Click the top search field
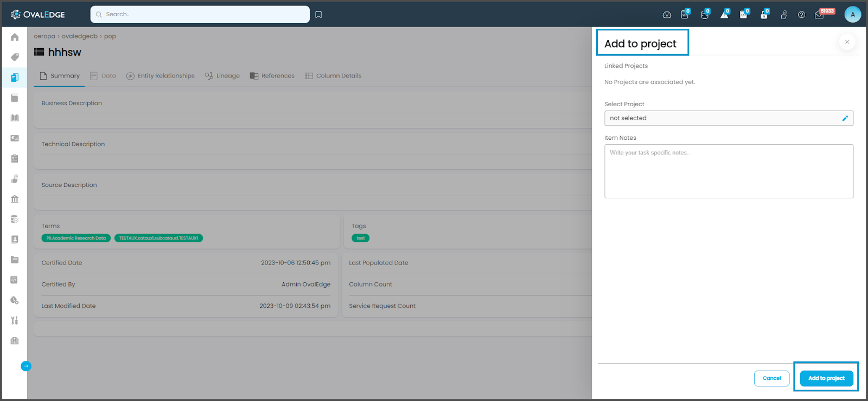The width and height of the screenshot is (868, 401). pos(200,15)
